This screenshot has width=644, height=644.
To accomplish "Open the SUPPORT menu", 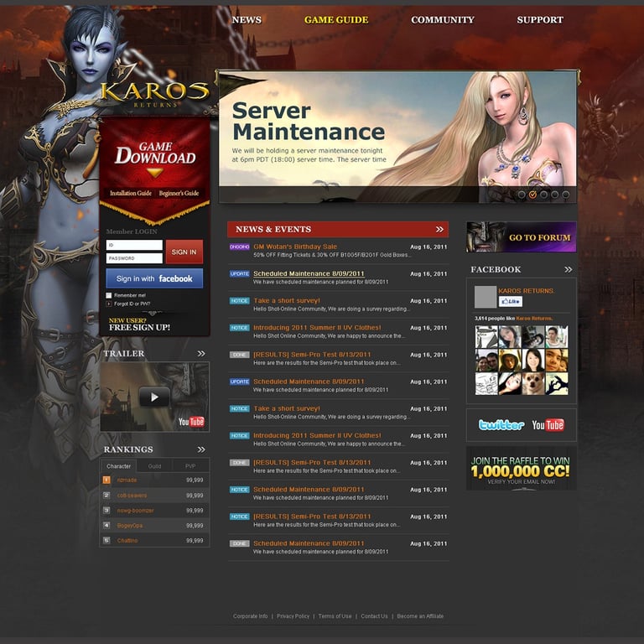I will pos(540,20).
